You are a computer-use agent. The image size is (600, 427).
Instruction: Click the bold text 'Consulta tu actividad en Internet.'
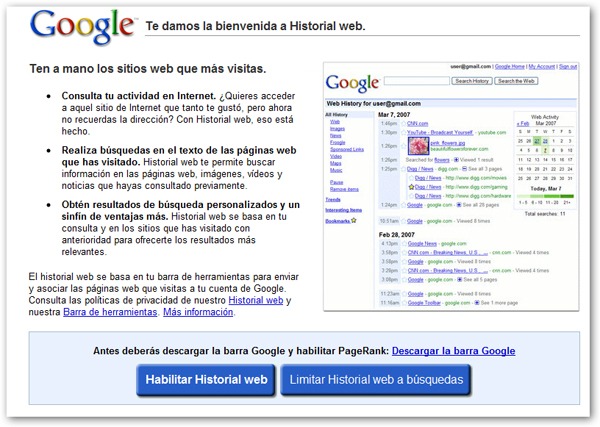pyautogui.click(x=139, y=96)
